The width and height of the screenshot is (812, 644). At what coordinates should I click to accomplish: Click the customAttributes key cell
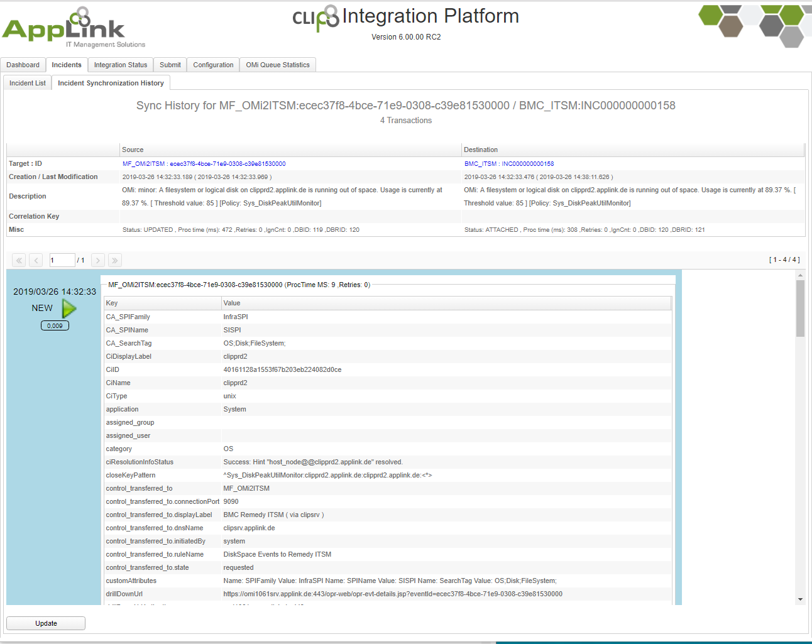point(163,581)
